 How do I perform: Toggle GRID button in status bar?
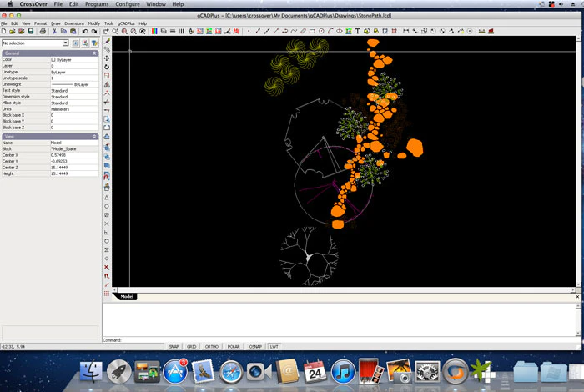point(191,347)
